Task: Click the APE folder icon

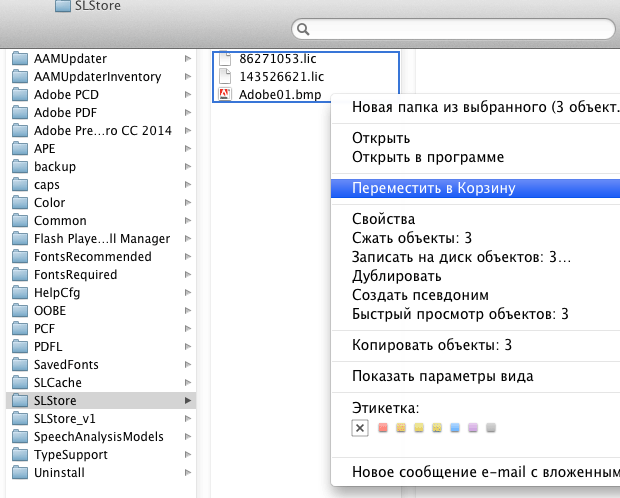Action: click(20, 148)
